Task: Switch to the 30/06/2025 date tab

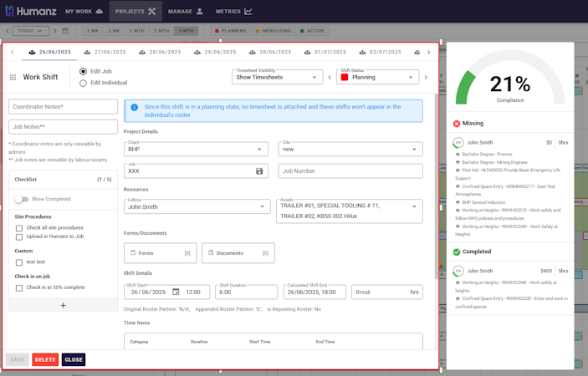Action: [x=270, y=52]
